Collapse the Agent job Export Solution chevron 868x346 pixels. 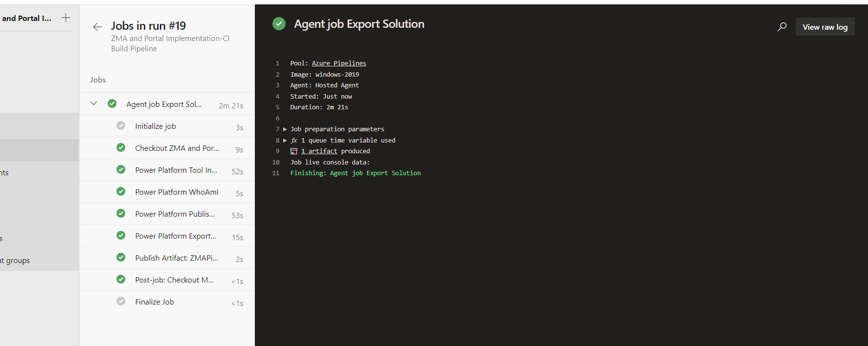pos(94,104)
